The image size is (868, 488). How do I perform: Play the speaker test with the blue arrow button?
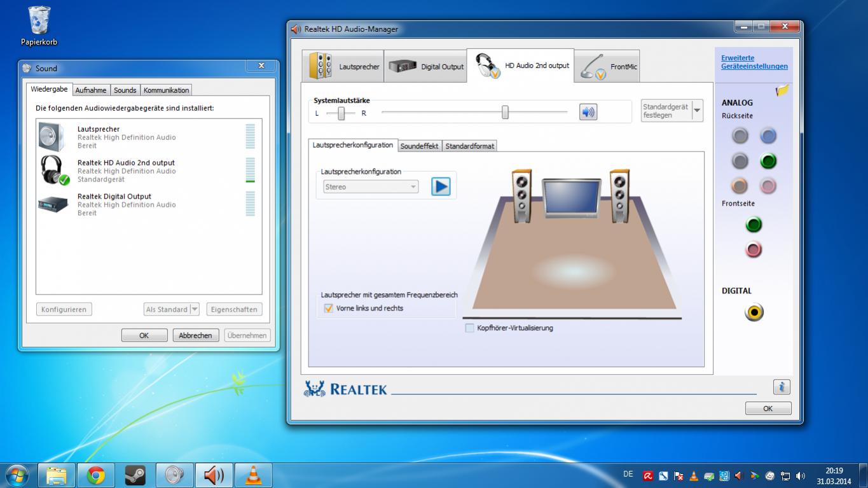point(441,186)
